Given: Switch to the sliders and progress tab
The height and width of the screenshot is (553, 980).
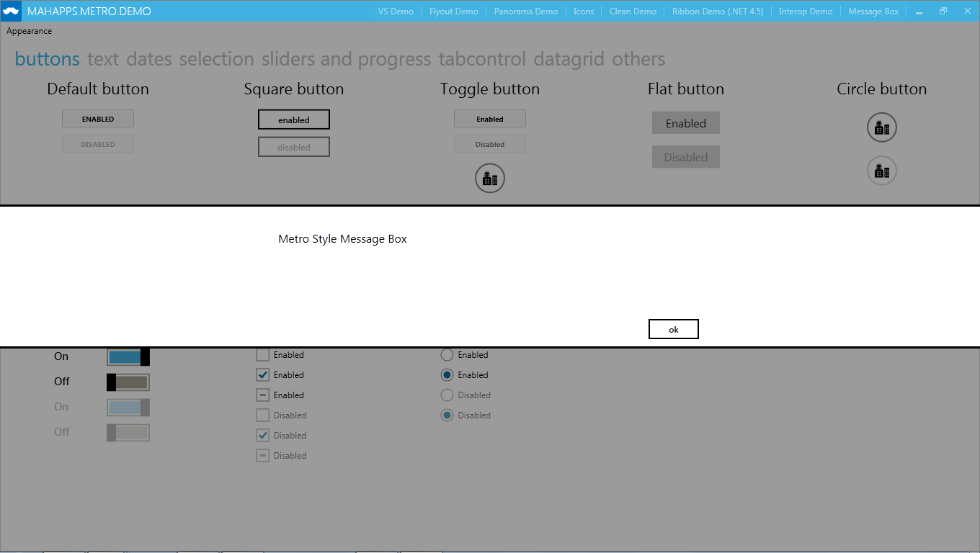Looking at the screenshot, I should pyautogui.click(x=346, y=59).
